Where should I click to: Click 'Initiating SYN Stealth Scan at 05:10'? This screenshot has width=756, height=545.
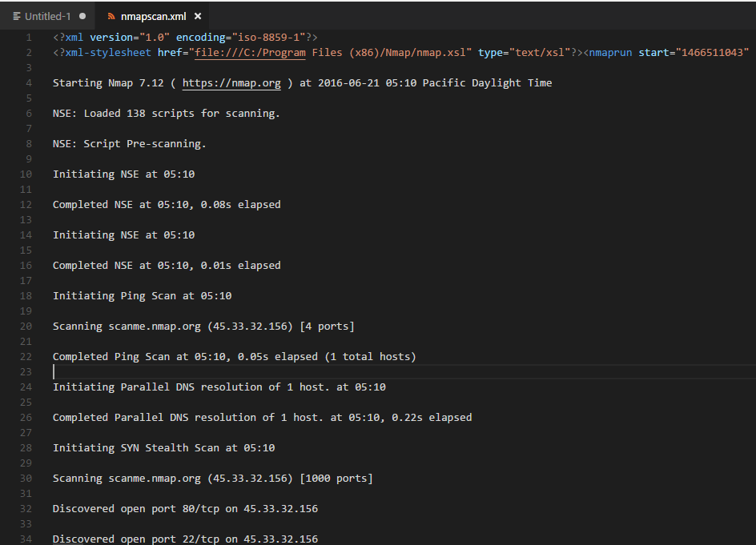click(164, 447)
